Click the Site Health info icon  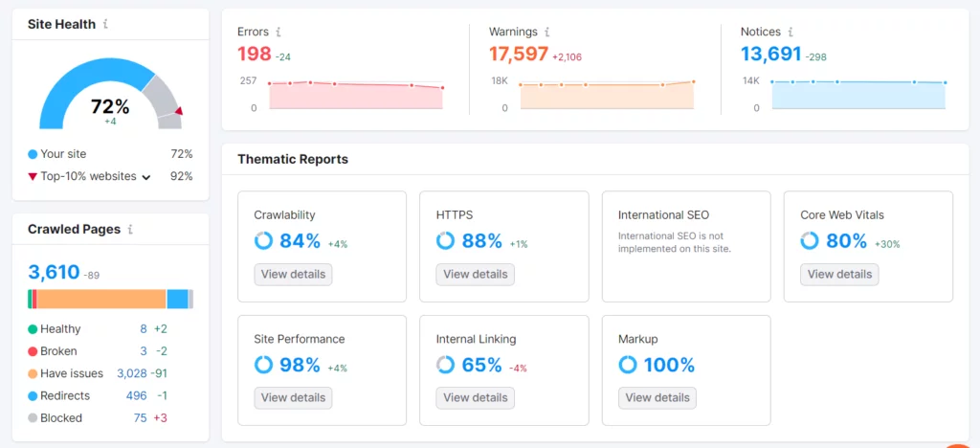(105, 24)
